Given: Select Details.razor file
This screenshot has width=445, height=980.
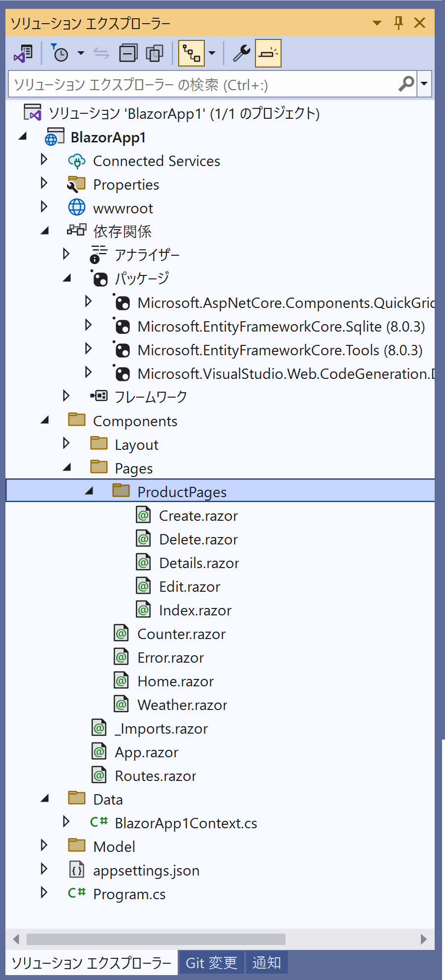Looking at the screenshot, I should coord(199,563).
